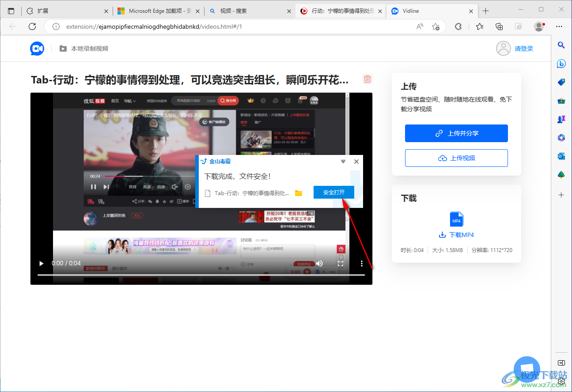The height and width of the screenshot is (392, 572).
Task: Switch to the 视频 - 搜索 tab
Action: click(250, 11)
